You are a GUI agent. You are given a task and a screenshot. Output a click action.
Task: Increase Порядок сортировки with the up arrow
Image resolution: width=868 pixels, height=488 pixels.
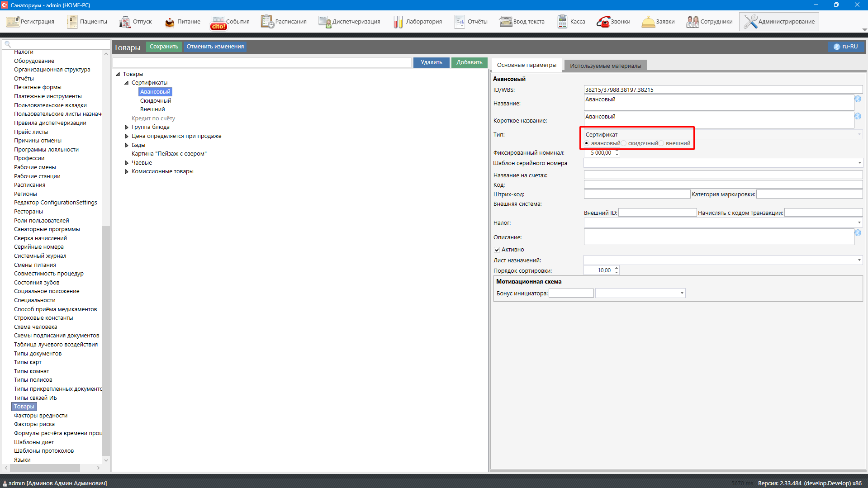pyautogui.click(x=617, y=268)
